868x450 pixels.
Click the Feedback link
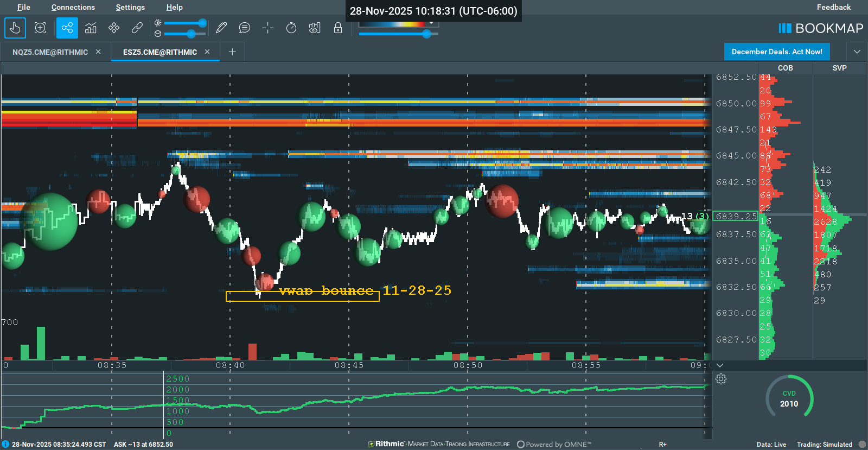[834, 7]
